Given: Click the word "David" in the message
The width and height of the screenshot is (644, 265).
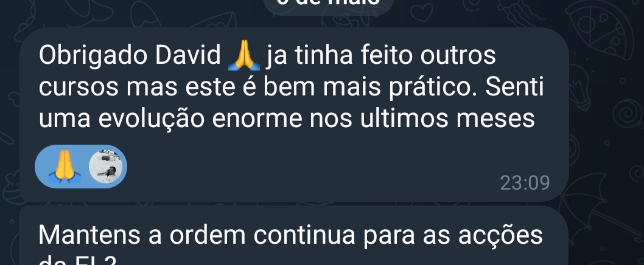Looking at the screenshot, I should pyautogui.click(x=188, y=55).
